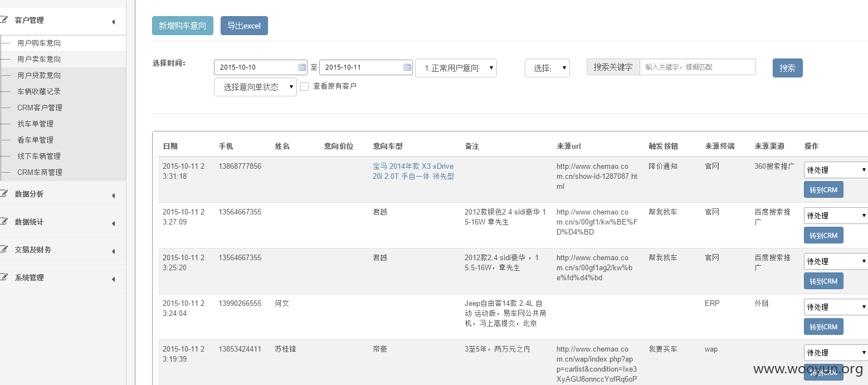The image size is (868, 385).
Task: Click the 搜索 button
Action: [x=787, y=68]
